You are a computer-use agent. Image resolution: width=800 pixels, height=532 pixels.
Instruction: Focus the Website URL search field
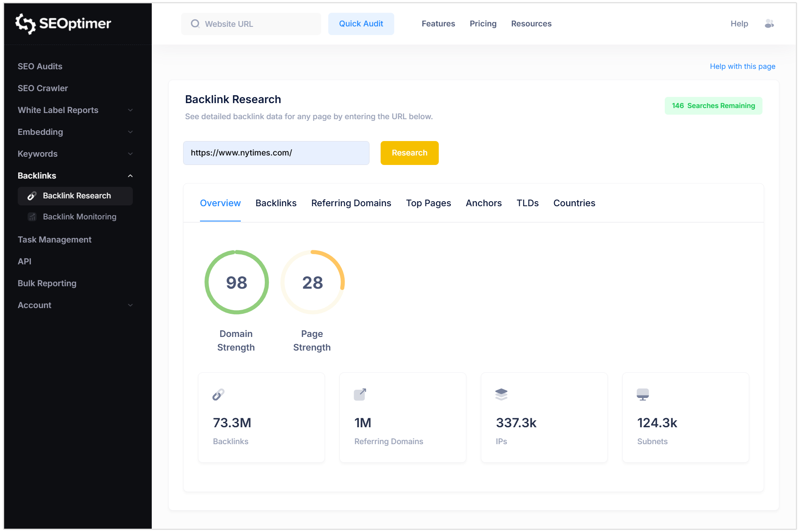pos(251,24)
